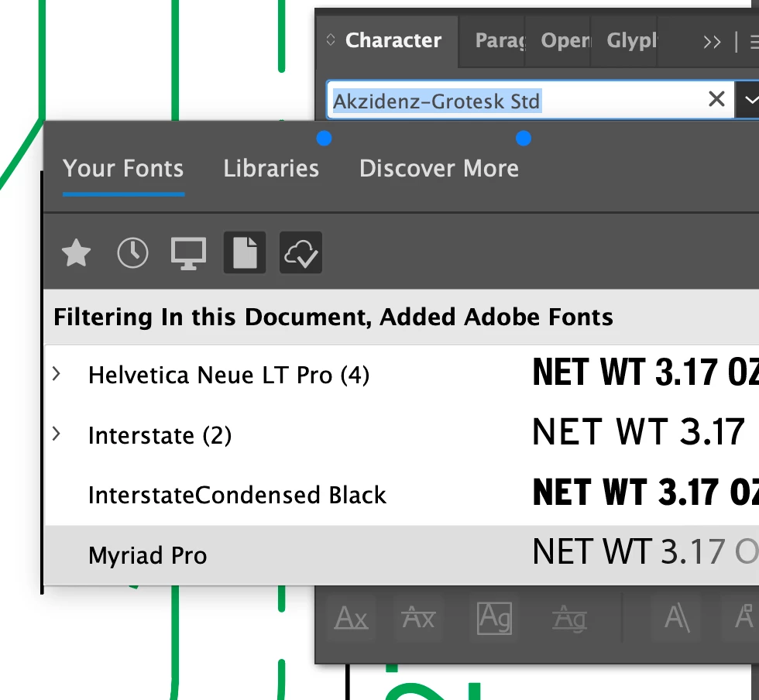Switch to the Libraries tab

tap(271, 169)
